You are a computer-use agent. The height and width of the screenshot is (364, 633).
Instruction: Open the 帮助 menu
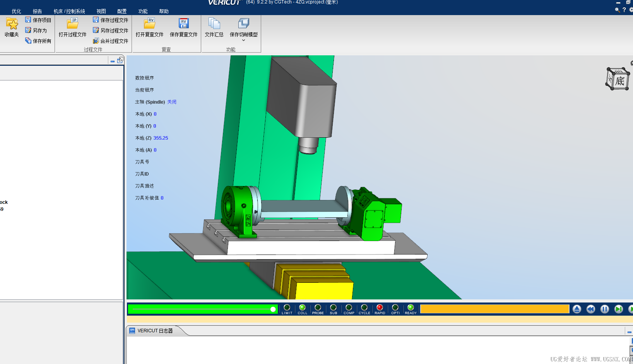(164, 12)
